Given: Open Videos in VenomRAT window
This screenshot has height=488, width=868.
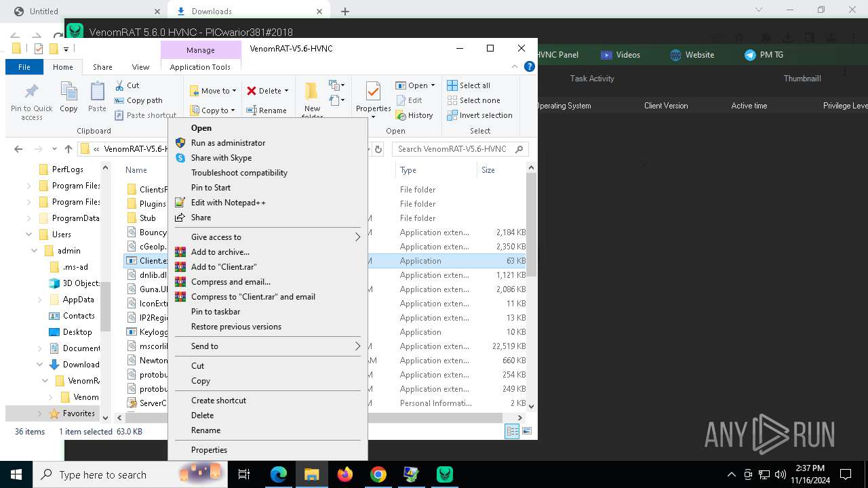Looking at the screenshot, I should click(x=620, y=55).
